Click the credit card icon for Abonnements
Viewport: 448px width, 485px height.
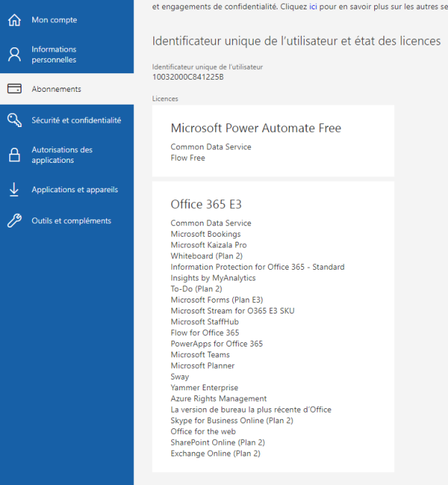tap(14, 89)
